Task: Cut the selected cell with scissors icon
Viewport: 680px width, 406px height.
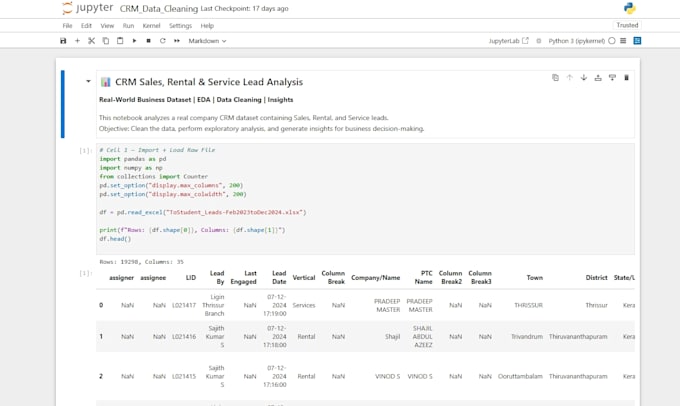Action: tap(92, 41)
